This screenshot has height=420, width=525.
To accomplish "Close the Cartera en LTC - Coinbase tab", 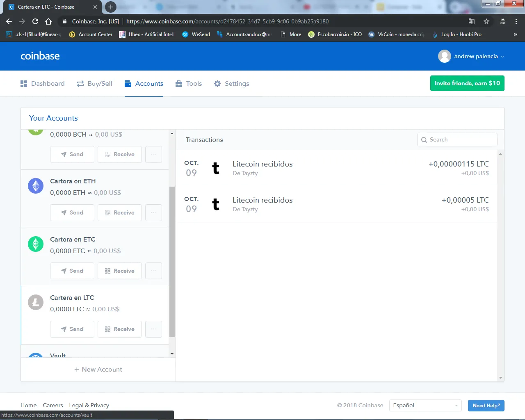I will [95, 7].
